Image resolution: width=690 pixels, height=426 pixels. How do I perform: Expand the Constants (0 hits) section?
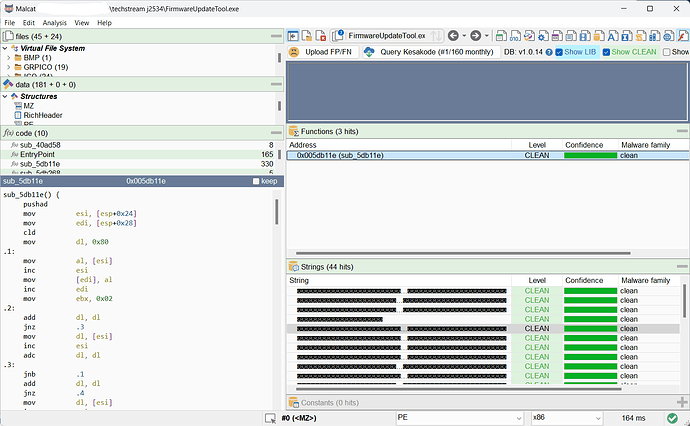(682, 402)
